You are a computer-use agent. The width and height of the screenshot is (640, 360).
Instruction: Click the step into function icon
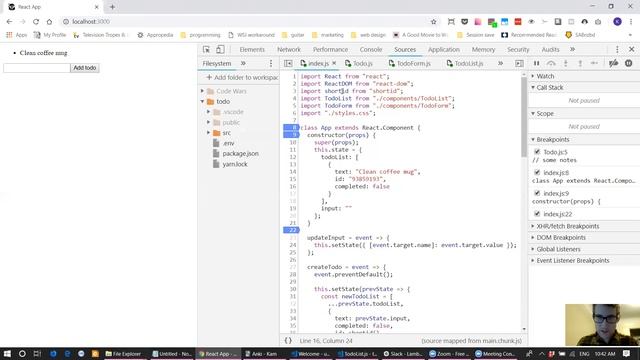pyautogui.click(x=566, y=63)
